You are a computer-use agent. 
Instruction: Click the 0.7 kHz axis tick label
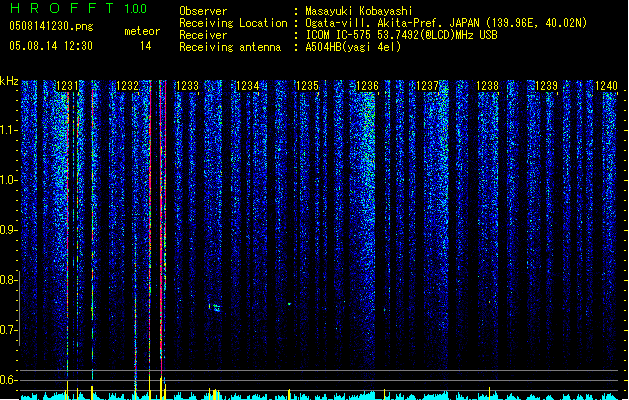(8, 330)
